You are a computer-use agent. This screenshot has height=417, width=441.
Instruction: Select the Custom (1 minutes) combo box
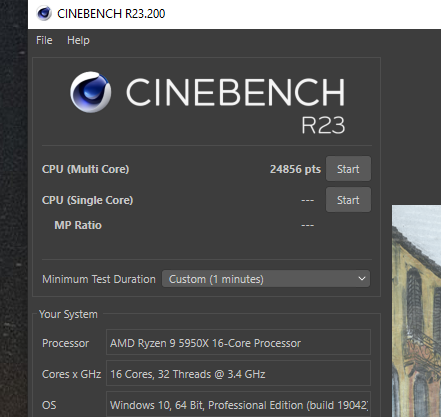[x=266, y=279]
